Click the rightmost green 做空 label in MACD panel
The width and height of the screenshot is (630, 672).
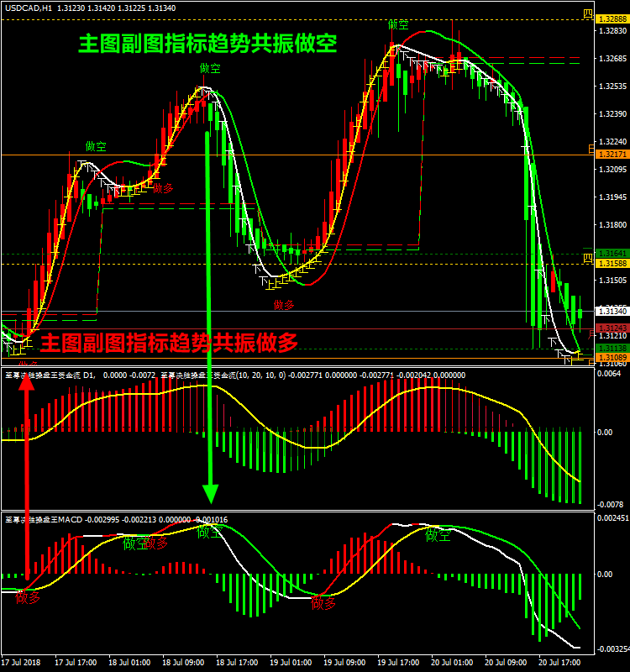[x=437, y=535]
